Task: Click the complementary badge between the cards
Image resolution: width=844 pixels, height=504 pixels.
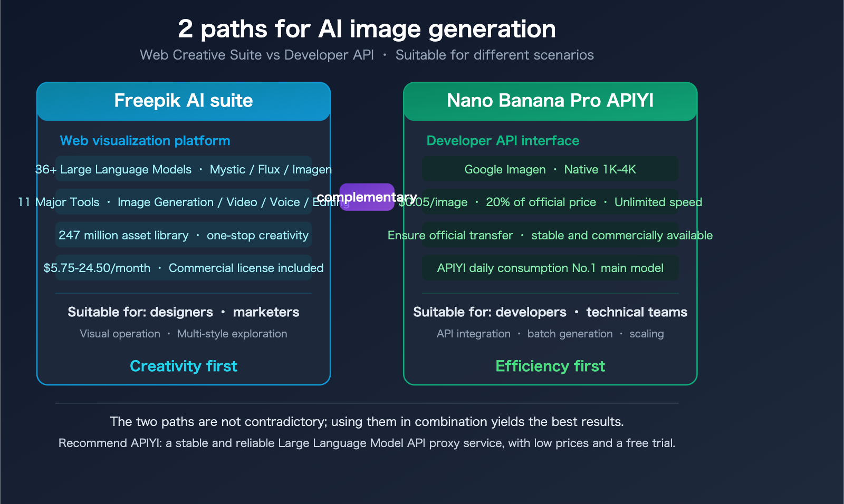Action: click(x=368, y=198)
